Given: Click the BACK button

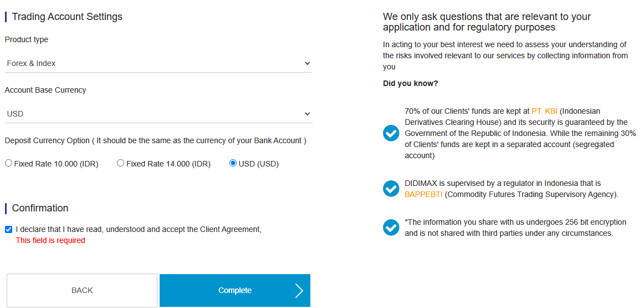Looking at the screenshot, I should [81, 290].
